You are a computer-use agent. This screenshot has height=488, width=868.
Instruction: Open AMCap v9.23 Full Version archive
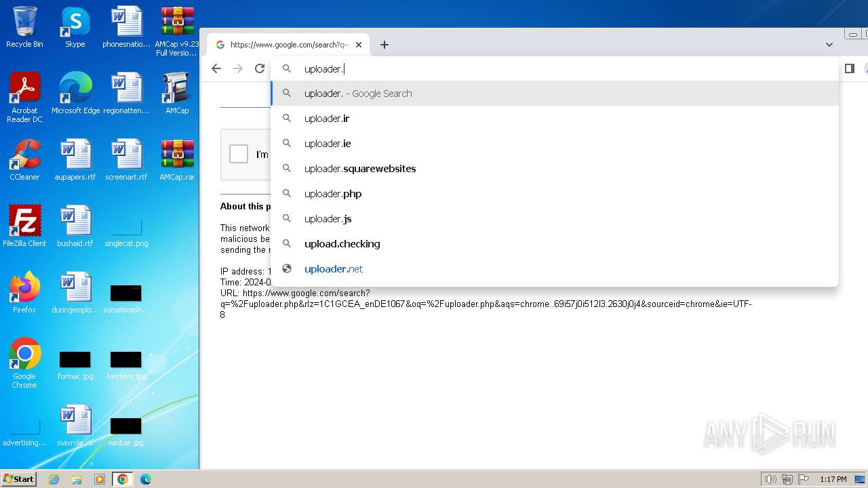pos(177,31)
